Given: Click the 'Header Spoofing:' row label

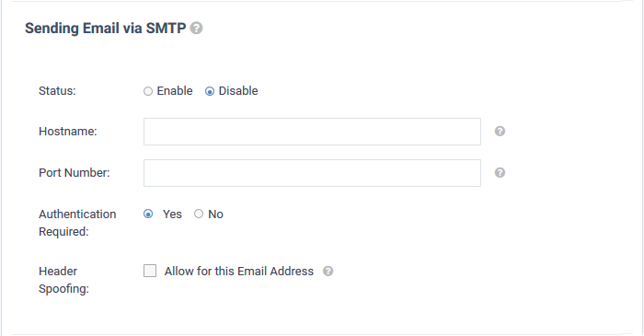Looking at the screenshot, I should tap(63, 280).
